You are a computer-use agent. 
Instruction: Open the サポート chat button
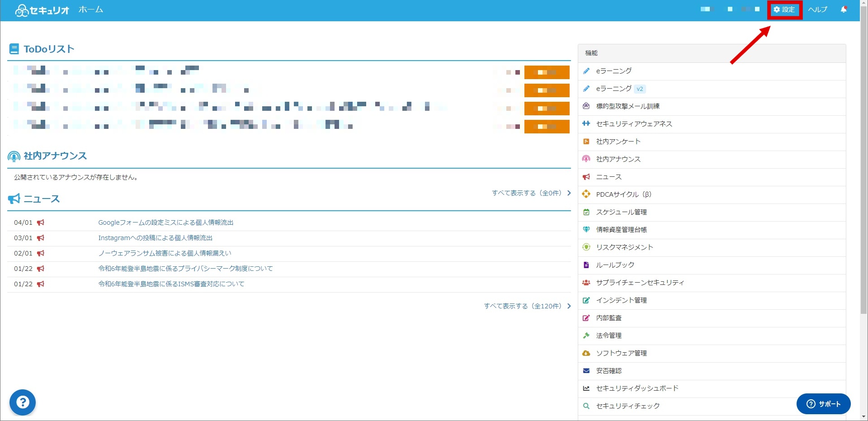[824, 404]
